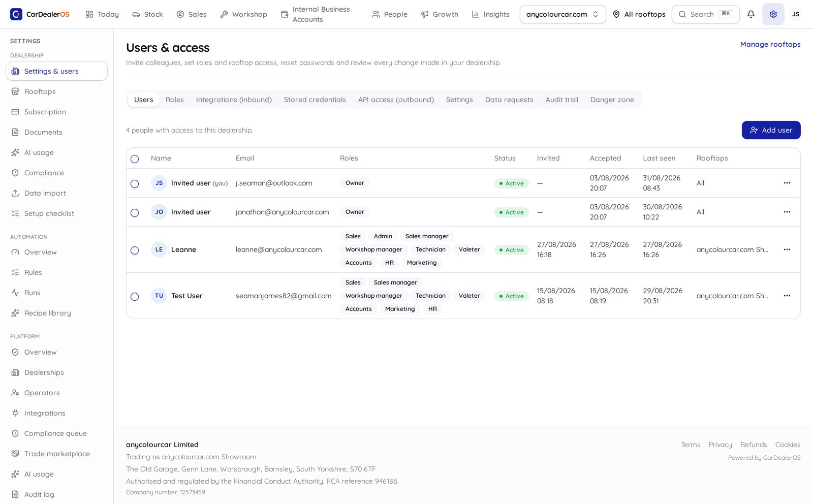Switch to the Audit trail tab

[561, 100]
